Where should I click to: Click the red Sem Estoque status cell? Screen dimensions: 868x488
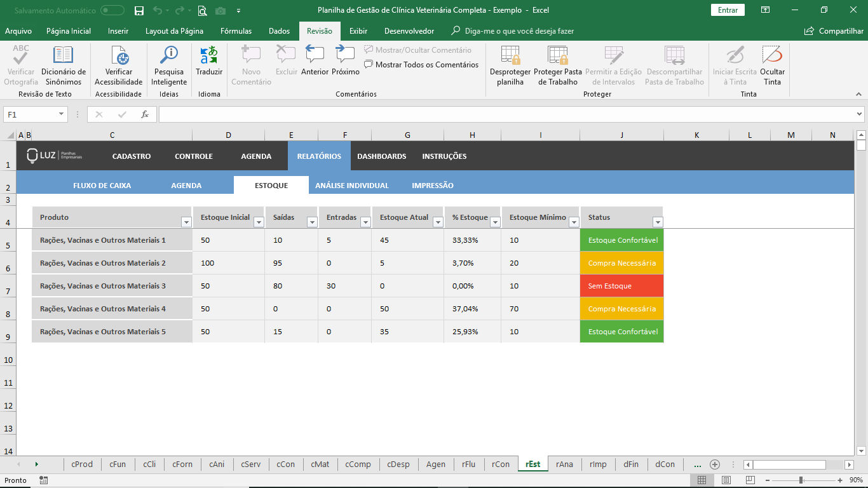(x=621, y=286)
